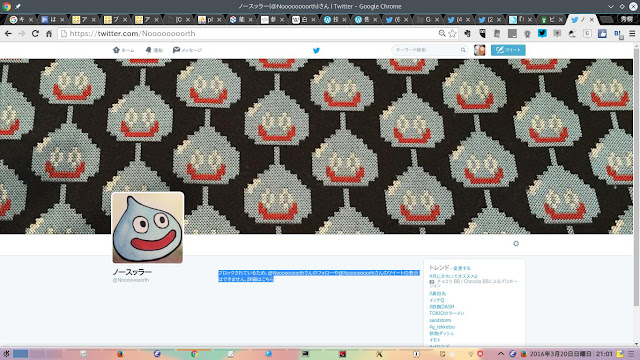The width and height of the screenshot is (640, 360).
Task: Click the taskbar date and clock
Action: (x=571, y=354)
